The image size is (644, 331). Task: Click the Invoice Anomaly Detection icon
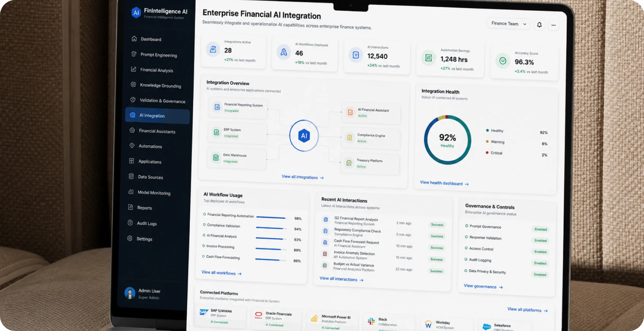pos(325,254)
